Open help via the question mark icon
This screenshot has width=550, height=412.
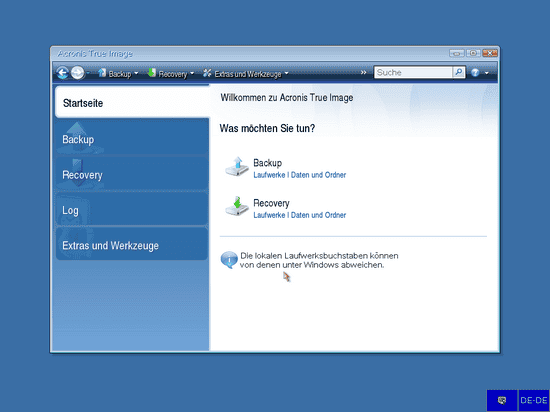pyautogui.click(x=475, y=73)
